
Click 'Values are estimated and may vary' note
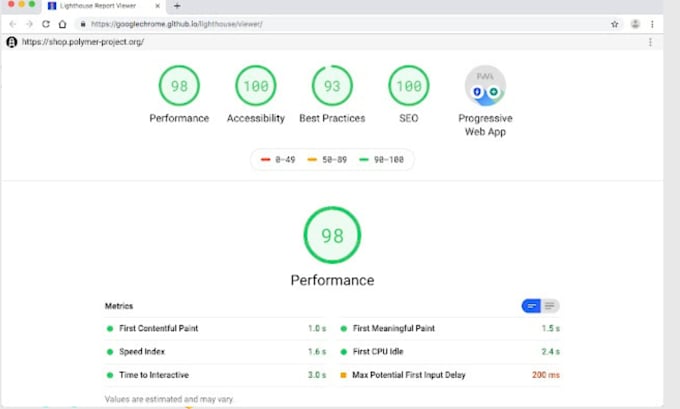(169, 399)
